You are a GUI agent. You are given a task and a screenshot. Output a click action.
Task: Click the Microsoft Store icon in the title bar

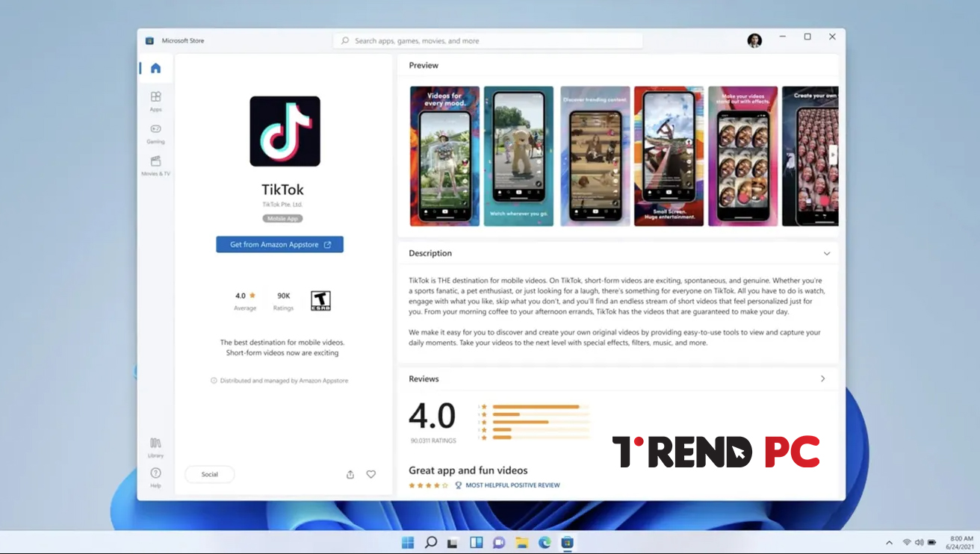(x=149, y=41)
